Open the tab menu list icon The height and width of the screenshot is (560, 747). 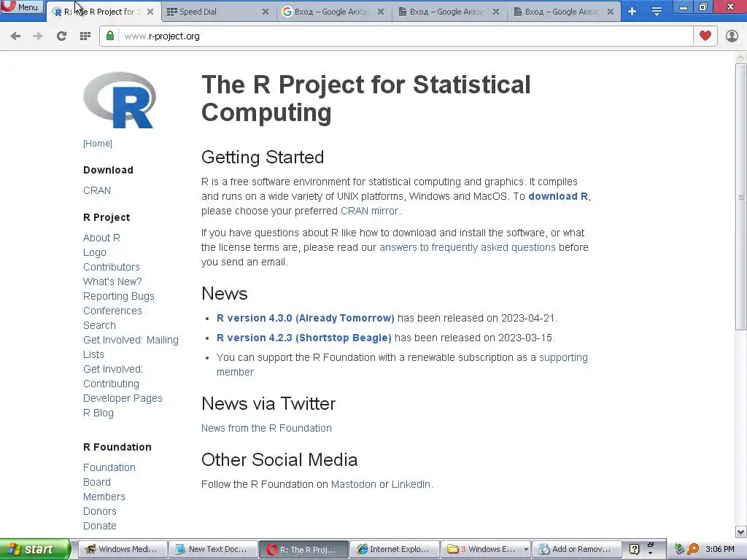click(657, 12)
